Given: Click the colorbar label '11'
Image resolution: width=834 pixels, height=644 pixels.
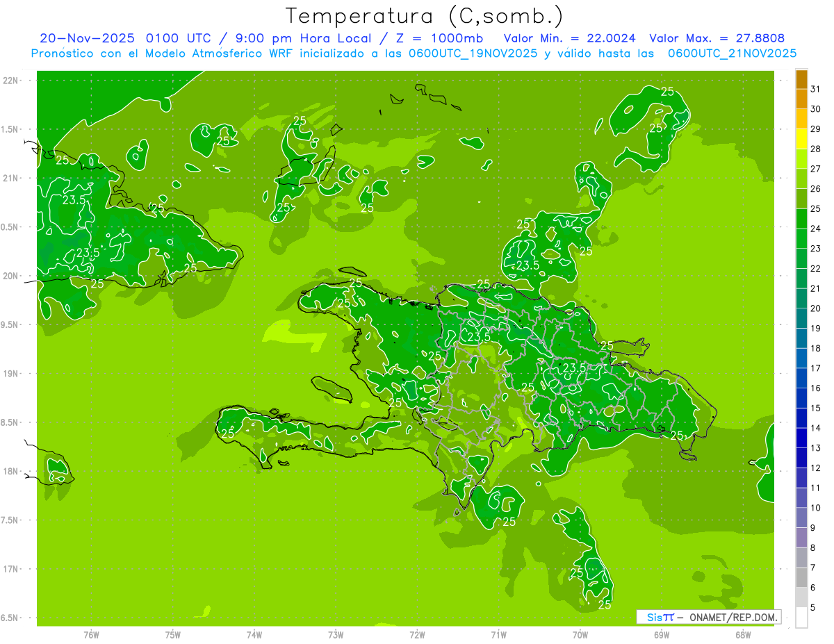Looking at the screenshot, I should pyautogui.click(x=816, y=488).
